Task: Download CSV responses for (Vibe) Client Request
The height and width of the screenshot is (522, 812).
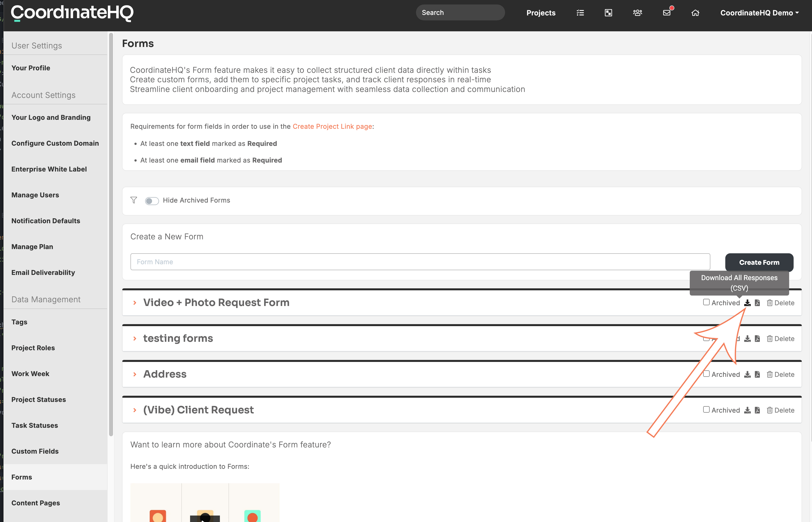Action: click(747, 410)
